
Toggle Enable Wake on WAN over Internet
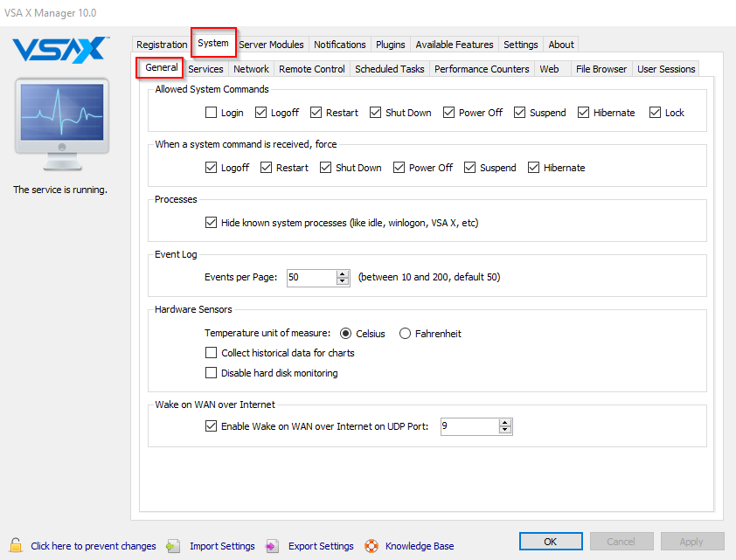[x=212, y=426]
